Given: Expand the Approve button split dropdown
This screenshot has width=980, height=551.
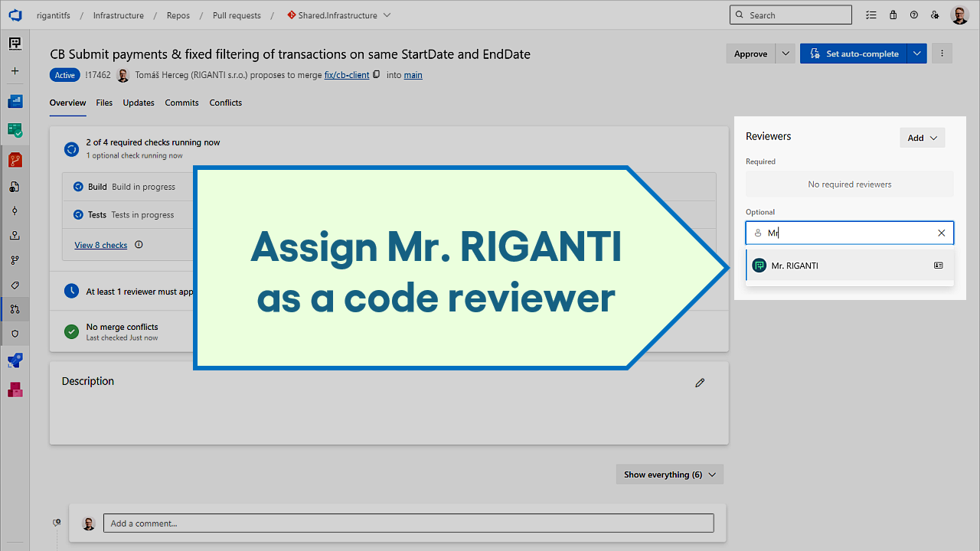Looking at the screenshot, I should tap(784, 54).
